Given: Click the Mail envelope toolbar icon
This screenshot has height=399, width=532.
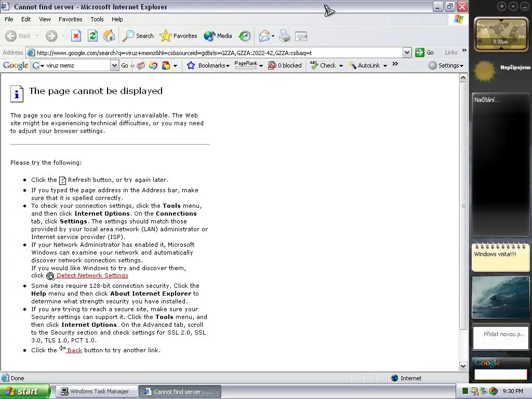Looking at the screenshot, I should coord(264,36).
